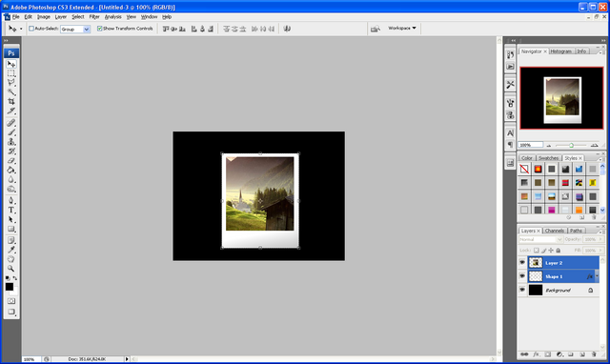The image size is (610, 364).
Task: Open the Workspace dropdown
Action: tap(402, 28)
